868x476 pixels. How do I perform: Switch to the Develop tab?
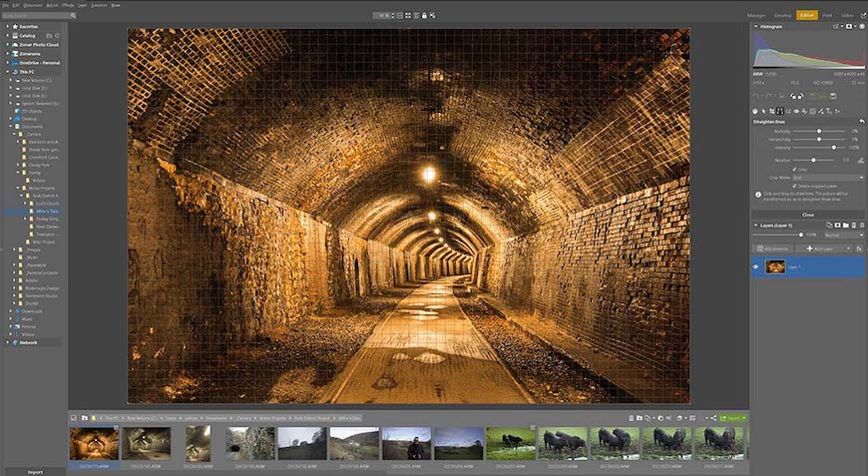click(782, 16)
